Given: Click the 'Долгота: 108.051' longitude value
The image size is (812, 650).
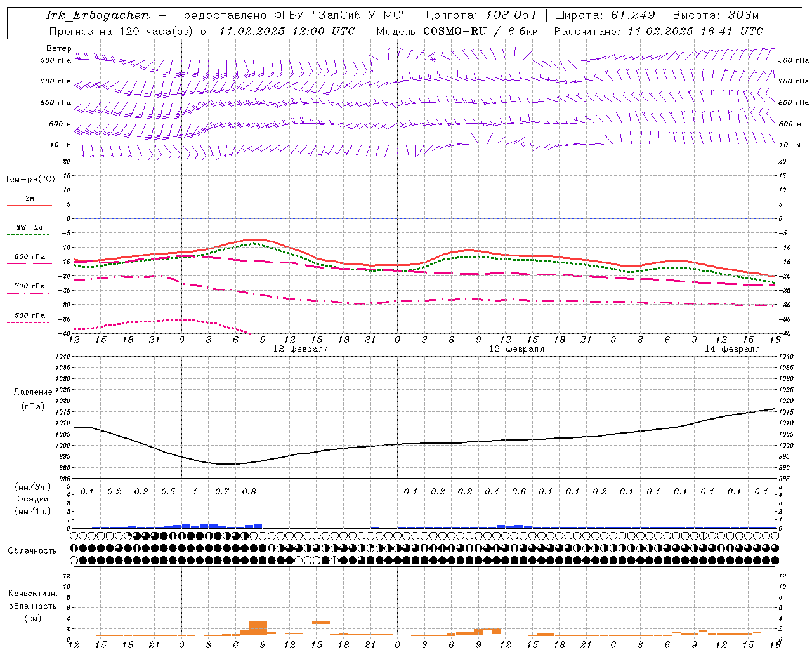Looking at the screenshot, I should click(x=480, y=15).
